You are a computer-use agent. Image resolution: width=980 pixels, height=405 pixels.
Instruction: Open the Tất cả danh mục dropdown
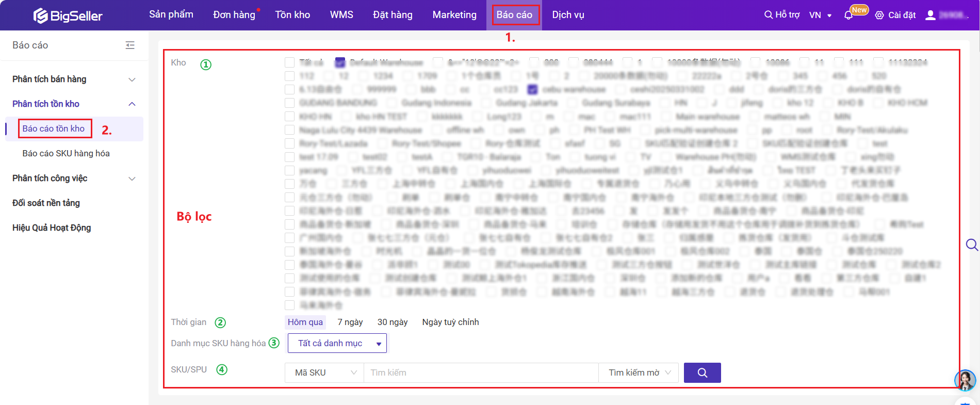336,344
